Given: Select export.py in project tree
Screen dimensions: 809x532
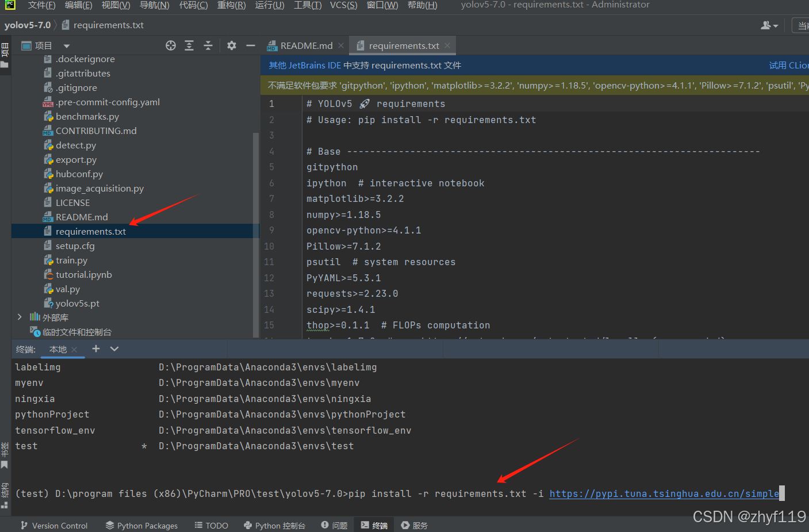Looking at the screenshot, I should pyautogui.click(x=76, y=159).
